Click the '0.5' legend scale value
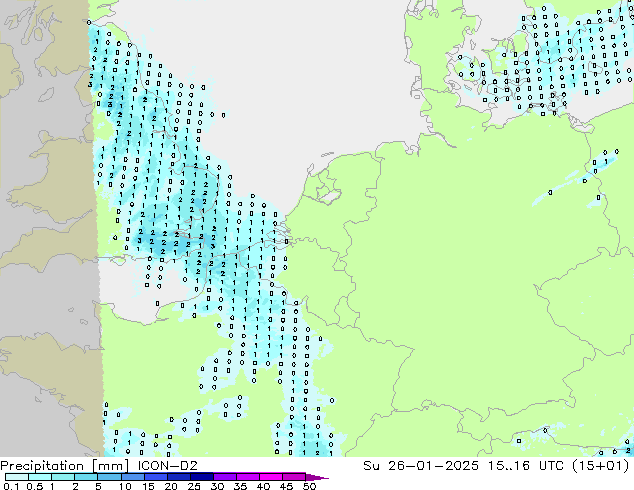This screenshot has height=490, width=634. pos(35,486)
